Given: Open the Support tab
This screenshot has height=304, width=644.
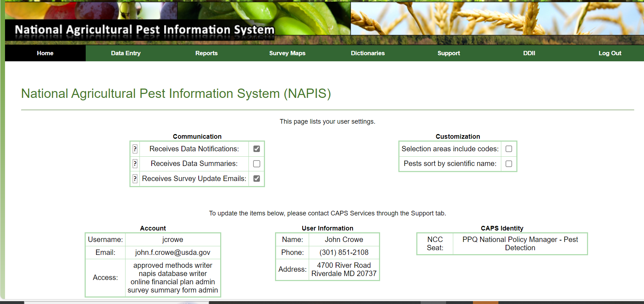Looking at the screenshot, I should pyautogui.click(x=449, y=53).
